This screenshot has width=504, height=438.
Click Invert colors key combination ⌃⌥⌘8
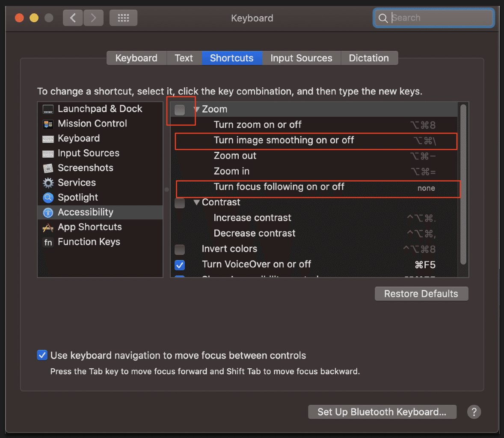point(419,249)
